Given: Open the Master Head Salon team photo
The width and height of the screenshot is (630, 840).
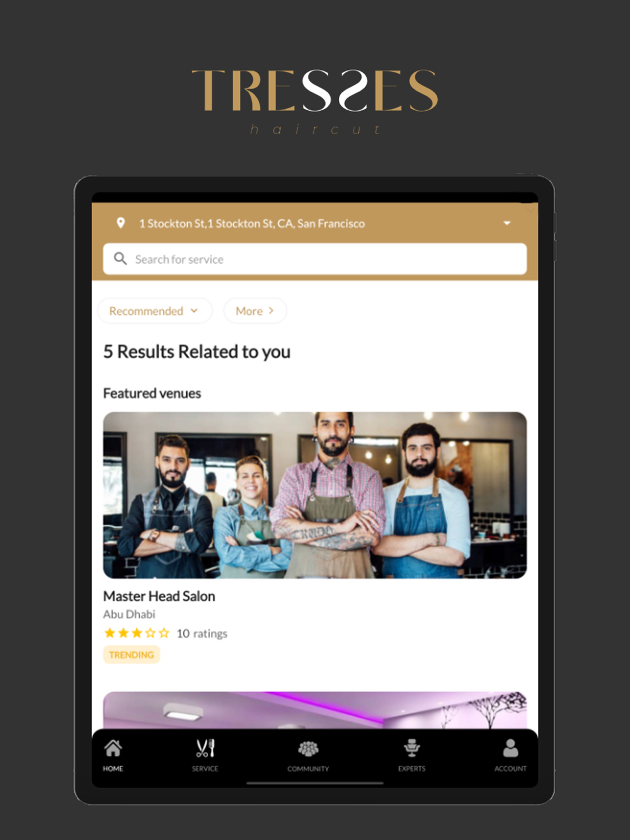Looking at the screenshot, I should [315, 495].
